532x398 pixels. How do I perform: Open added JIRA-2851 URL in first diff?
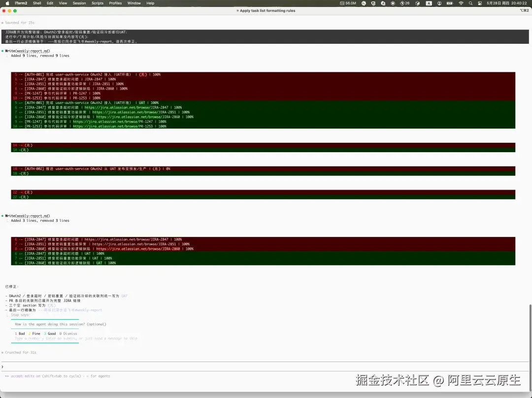point(134,112)
